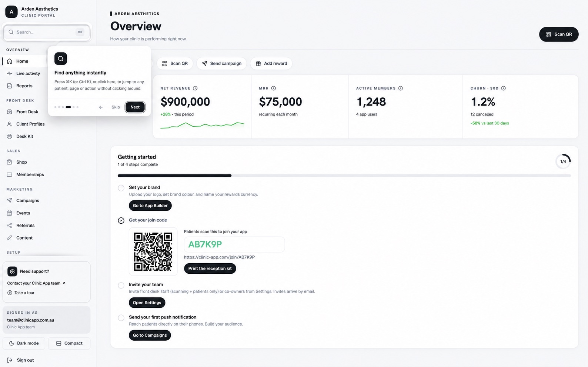This screenshot has height=367, width=588.
Task: Click the Campaigns paper-plane sidebar icon
Action: [10, 200]
